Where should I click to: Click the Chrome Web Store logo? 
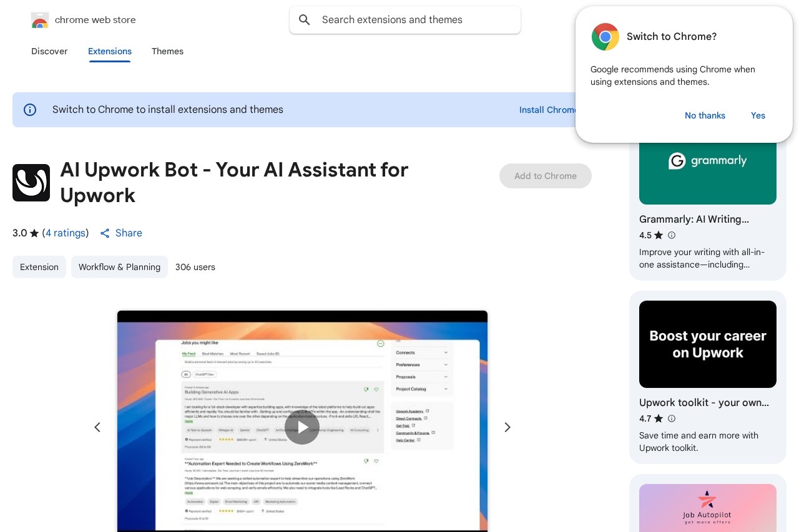coord(40,19)
